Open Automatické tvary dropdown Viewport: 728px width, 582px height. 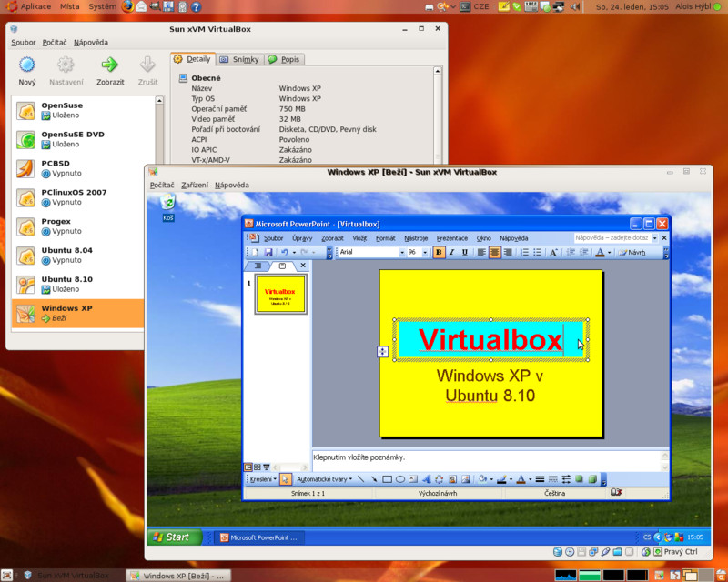(324, 479)
